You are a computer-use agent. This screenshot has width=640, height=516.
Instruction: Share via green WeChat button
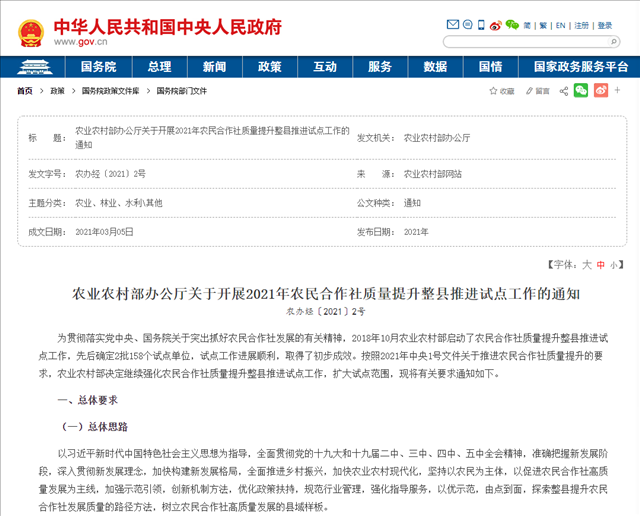[581, 90]
